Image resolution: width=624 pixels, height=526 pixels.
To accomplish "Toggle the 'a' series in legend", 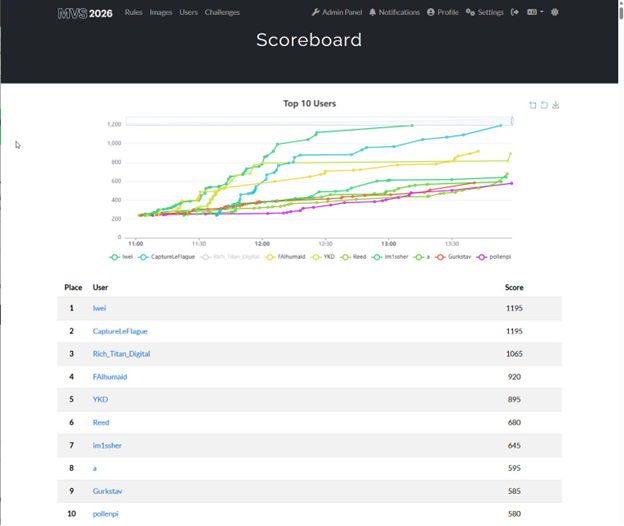I will point(422,257).
